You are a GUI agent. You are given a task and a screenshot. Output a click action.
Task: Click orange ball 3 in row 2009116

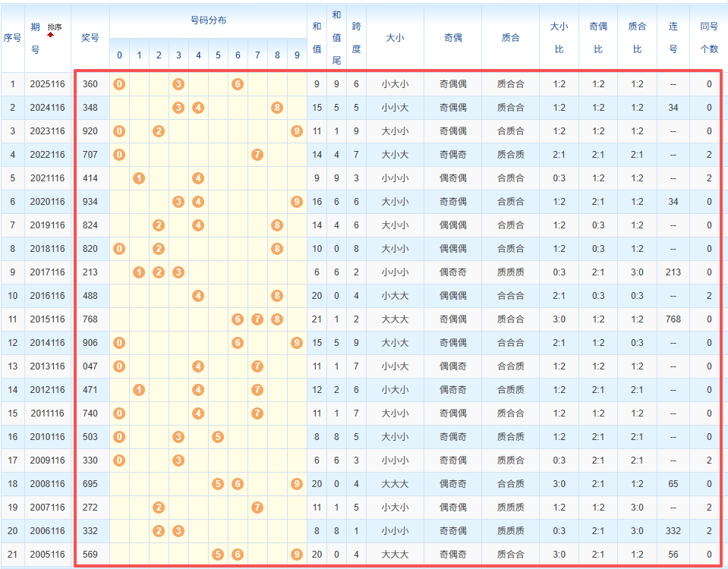tap(178, 461)
